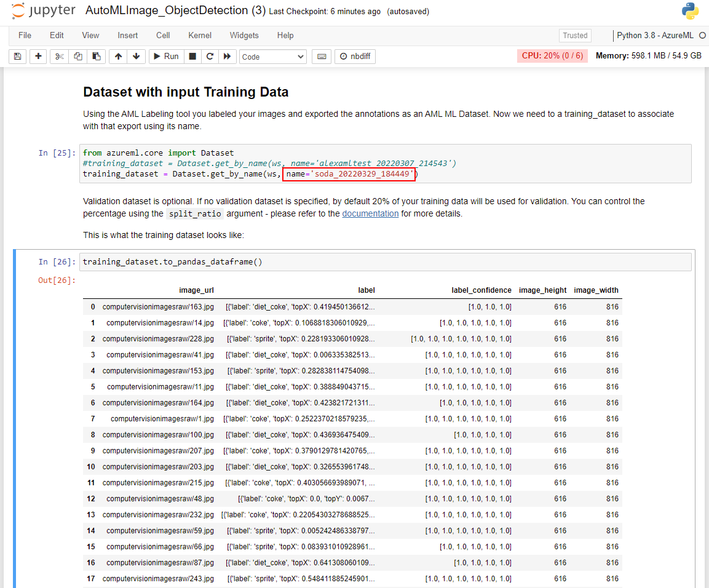Click the Last Checkpoint: 6 minutes ago text
This screenshot has height=588, width=709.
325,11
